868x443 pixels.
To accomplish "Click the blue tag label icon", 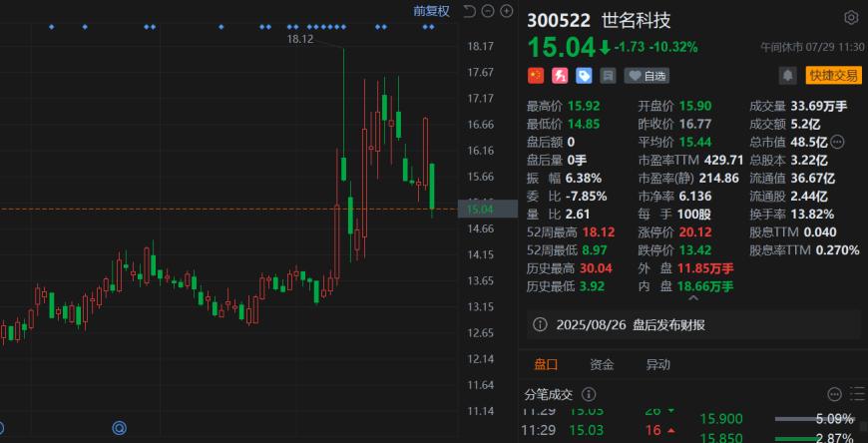I will coord(584,76).
